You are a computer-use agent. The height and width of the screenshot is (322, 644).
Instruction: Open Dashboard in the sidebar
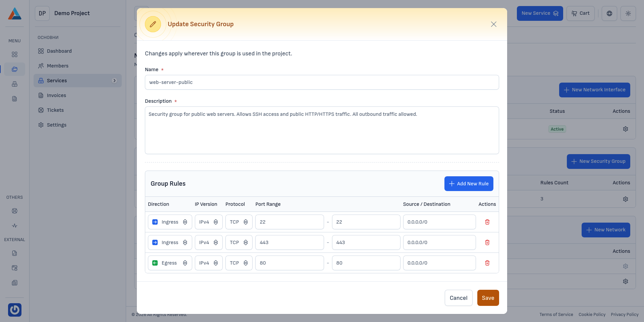click(59, 51)
